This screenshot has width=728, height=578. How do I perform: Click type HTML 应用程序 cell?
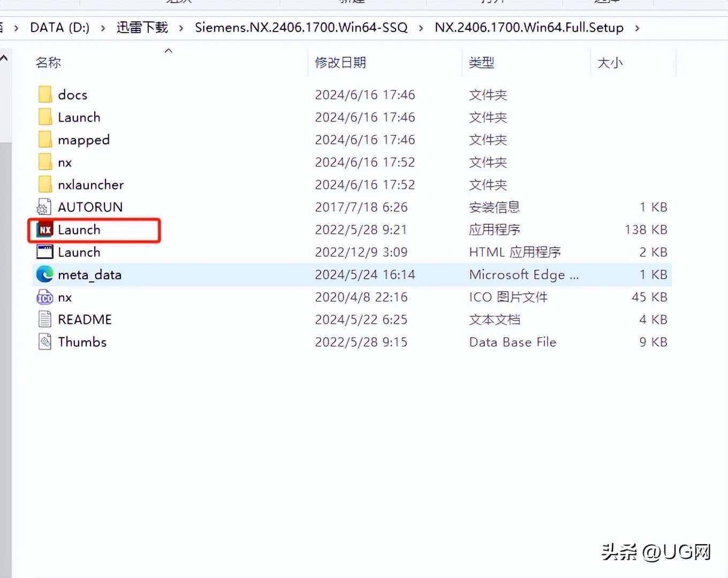[x=515, y=252]
